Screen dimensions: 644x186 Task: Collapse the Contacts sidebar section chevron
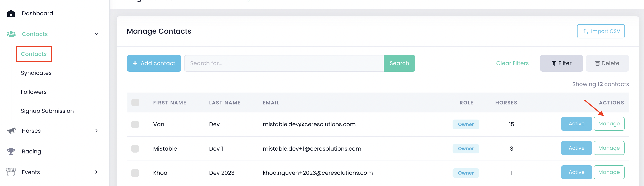97,34
